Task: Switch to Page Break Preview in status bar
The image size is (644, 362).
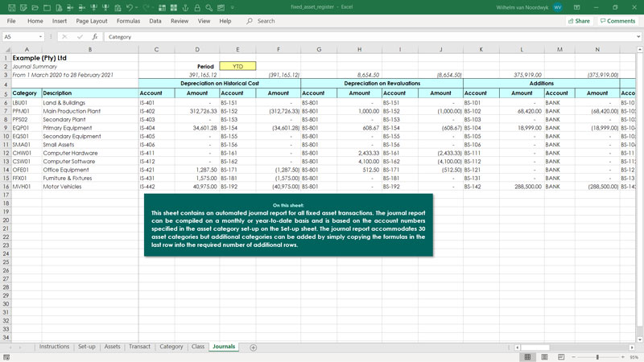Action: pyautogui.click(x=561, y=357)
